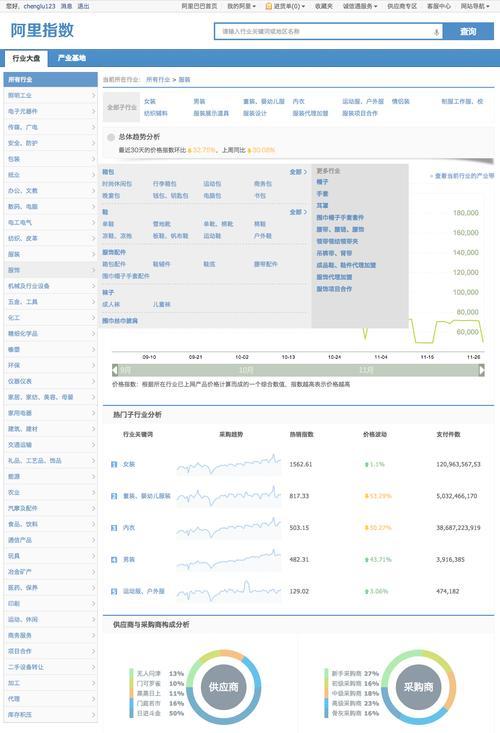This screenshot has height=733, width=500.
Task: Click the 热销指数 column header
Action: (x=301, y=435)
